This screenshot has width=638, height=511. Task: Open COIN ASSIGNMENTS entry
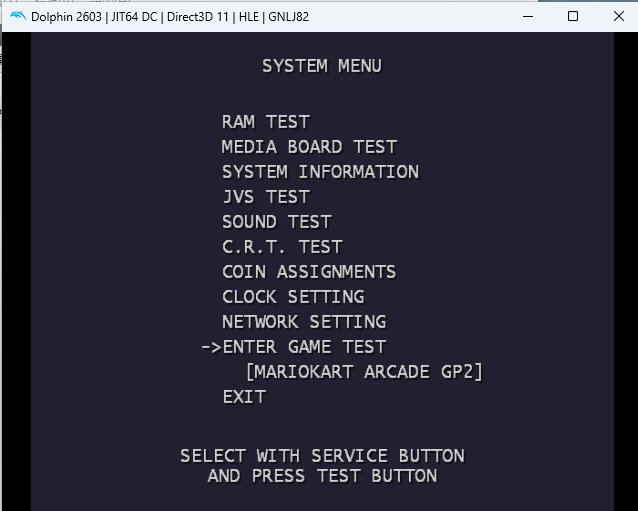coord(309,272)
